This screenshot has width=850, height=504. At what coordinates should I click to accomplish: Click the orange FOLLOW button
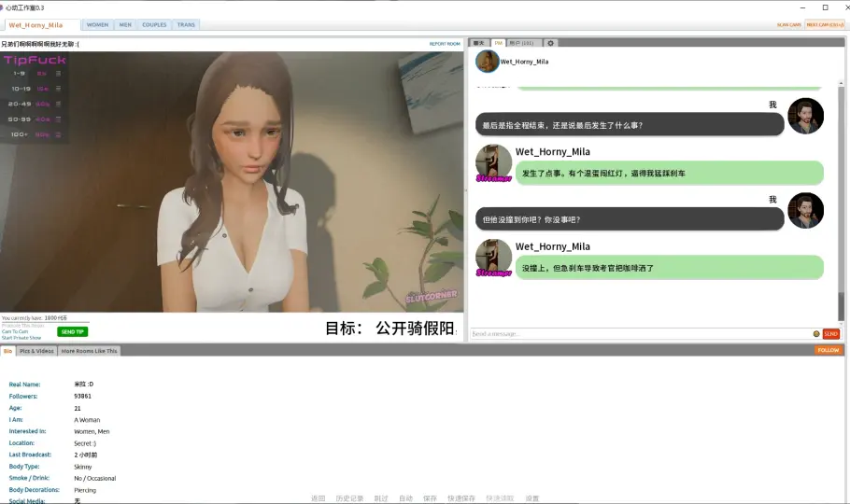828,351
